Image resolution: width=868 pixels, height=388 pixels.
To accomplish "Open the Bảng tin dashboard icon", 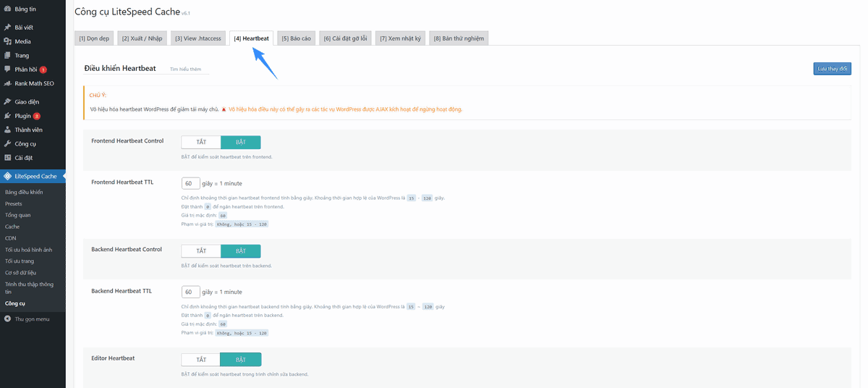I will [7, 9].
